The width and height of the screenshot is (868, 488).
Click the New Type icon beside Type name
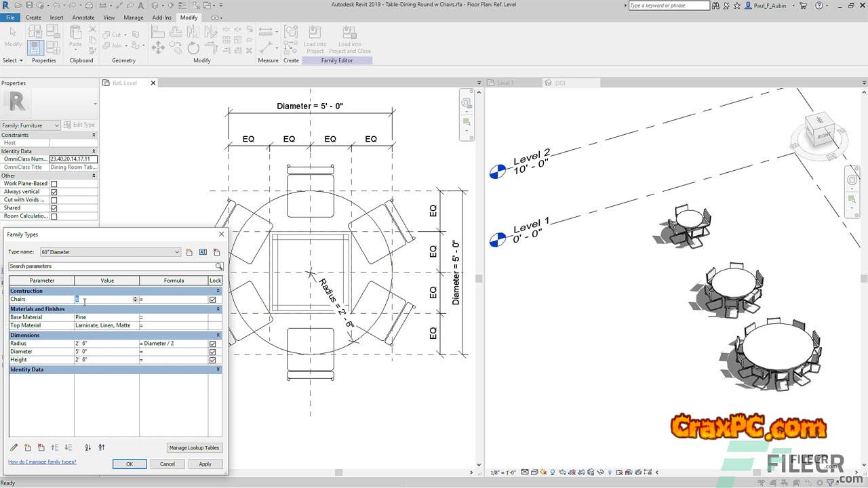189,252
